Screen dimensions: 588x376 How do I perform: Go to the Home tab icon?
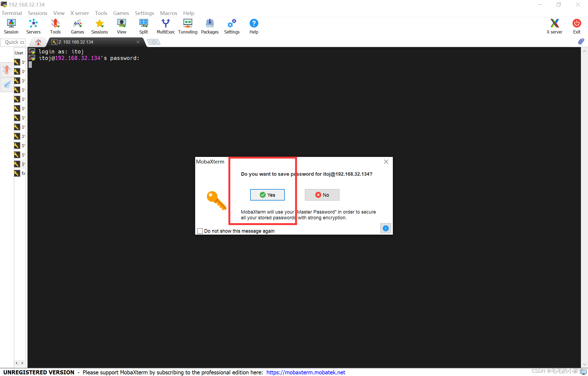click(38, 42)
